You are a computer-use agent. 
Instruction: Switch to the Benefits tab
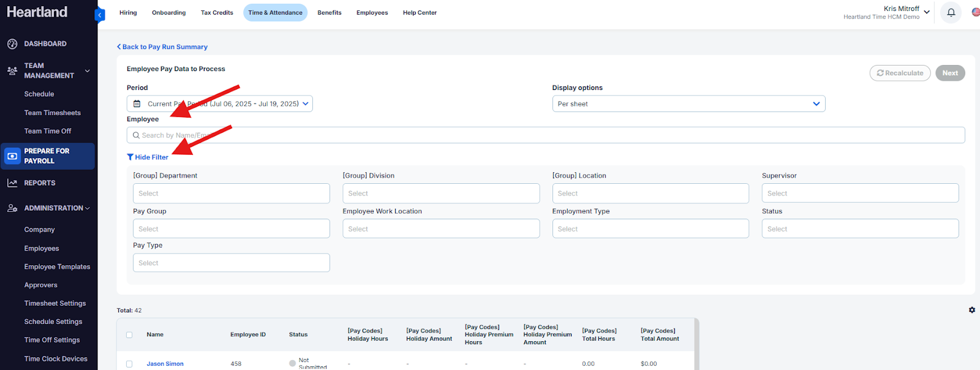coord(329,13)
